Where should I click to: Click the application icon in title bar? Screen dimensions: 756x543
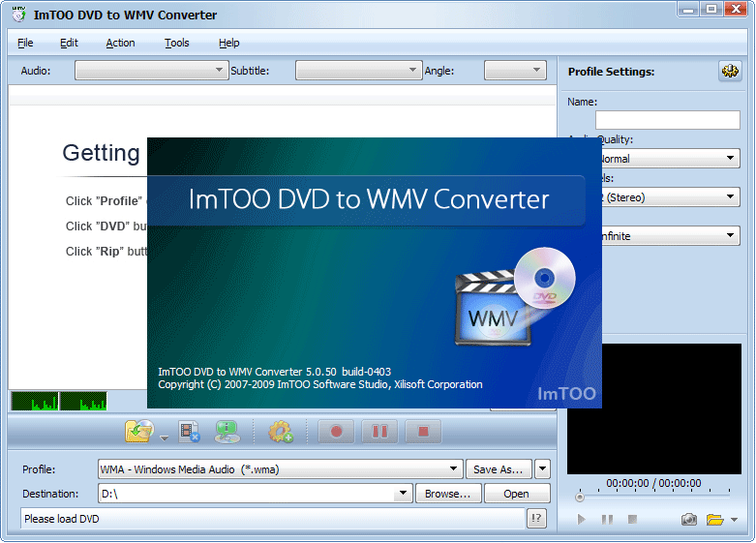pyautogui.click(x=18, y=15)
